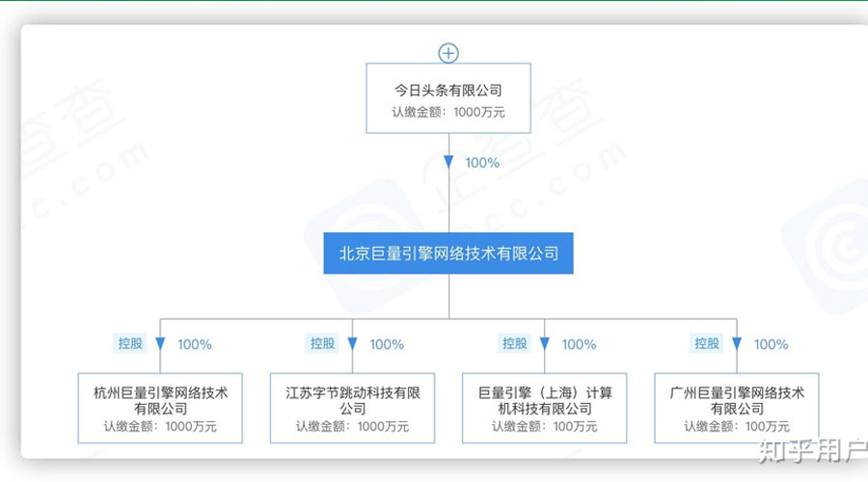This screenshot has height=482, width=868.
Task: Click the 控股 badge above 江苏字节跳动
Action: pos(322,343)
